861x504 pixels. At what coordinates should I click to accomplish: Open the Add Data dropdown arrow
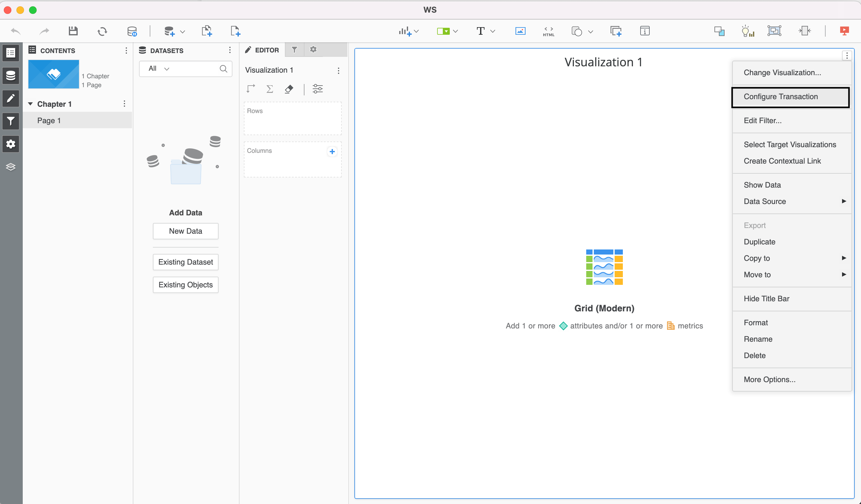[183, 32]
